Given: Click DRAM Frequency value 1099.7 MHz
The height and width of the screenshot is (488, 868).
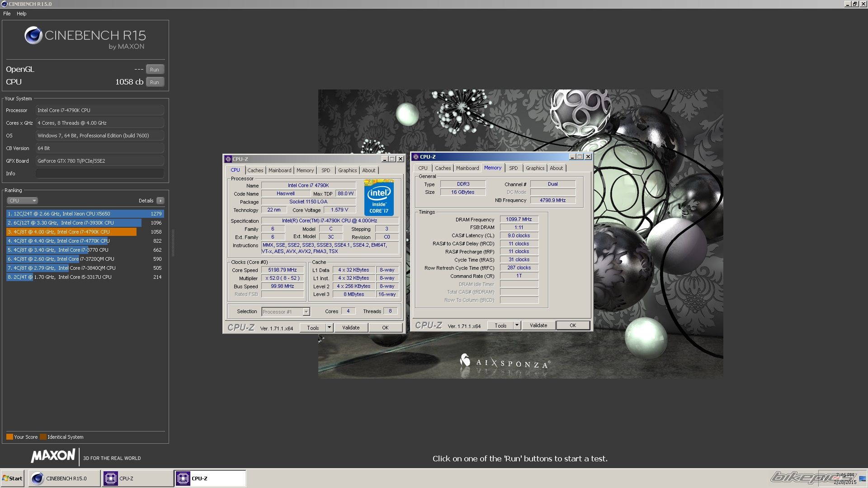Looking at the screenshot, I should click(519, 220).
